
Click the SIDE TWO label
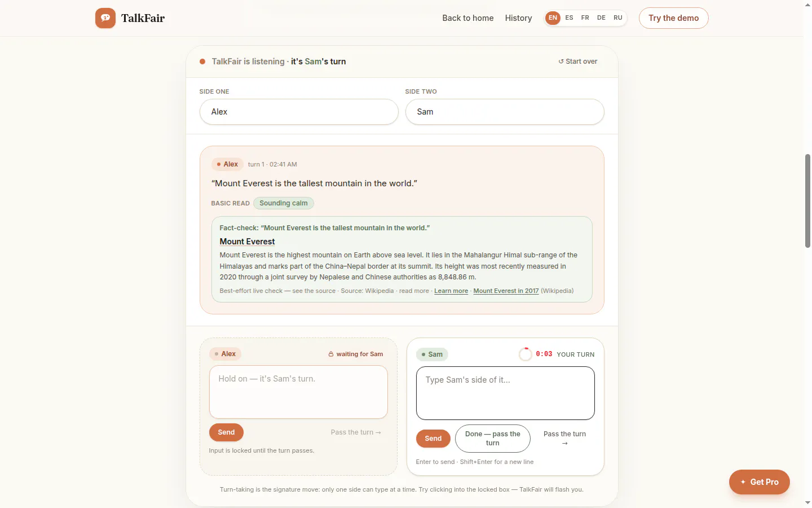[x=421, y=91]
